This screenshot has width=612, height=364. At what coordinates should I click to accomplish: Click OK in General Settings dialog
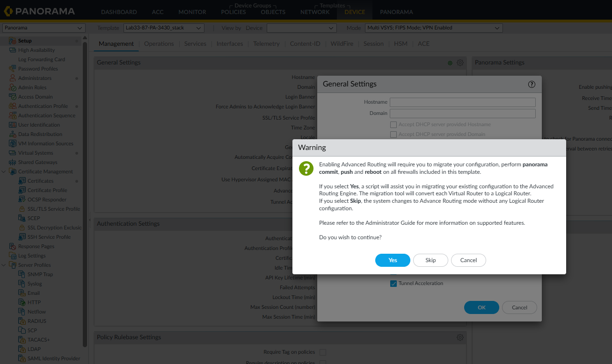(481, 307)
